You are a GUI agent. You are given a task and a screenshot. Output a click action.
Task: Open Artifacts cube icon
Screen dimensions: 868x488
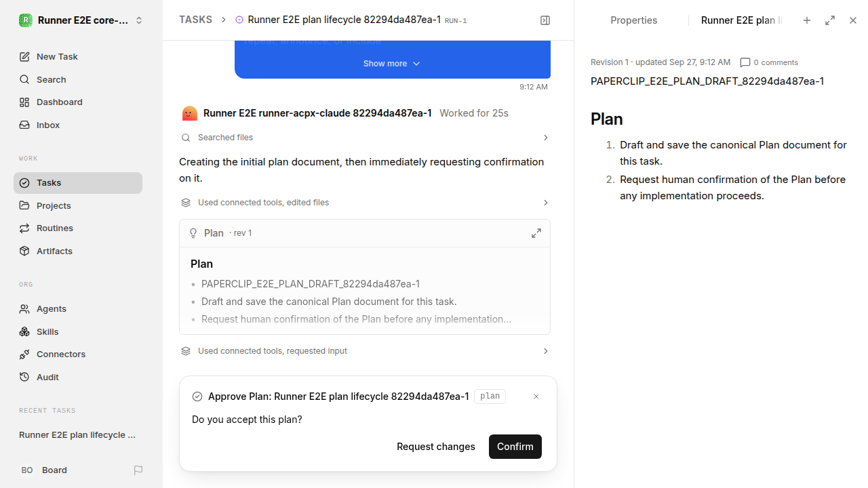[x=24, y=251]
